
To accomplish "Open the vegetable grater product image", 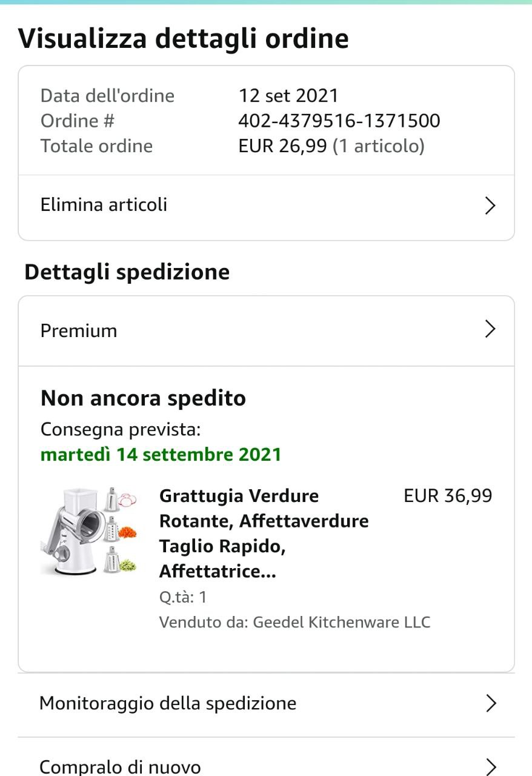I will (x=88, y=530).
